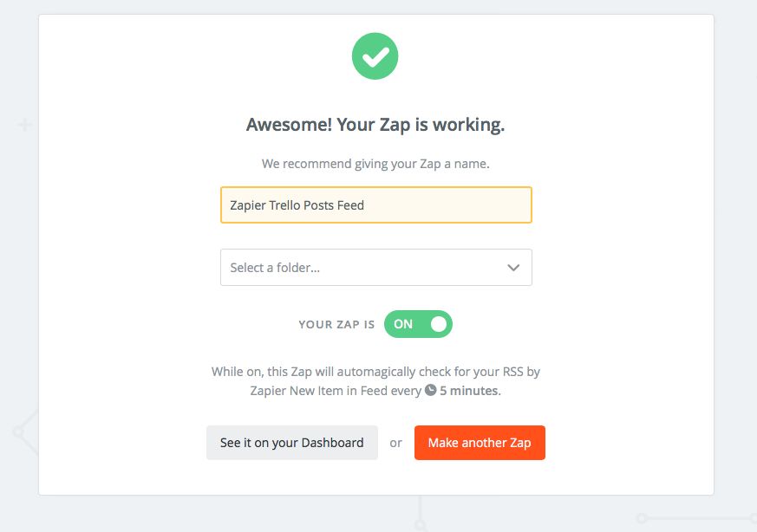The image size is (757, 532).
Task: Focus the Zapier Trello Posts Feed name field
Action: coord(375,205)
